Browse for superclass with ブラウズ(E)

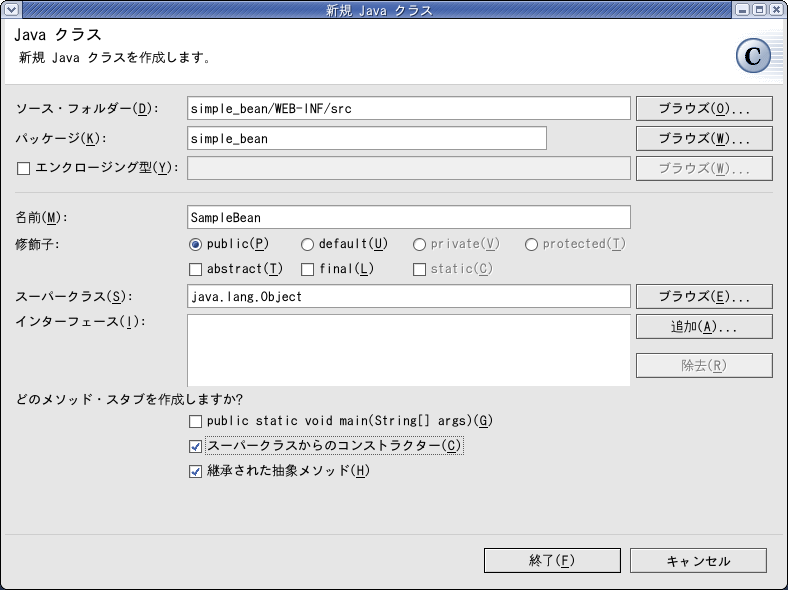704,297
